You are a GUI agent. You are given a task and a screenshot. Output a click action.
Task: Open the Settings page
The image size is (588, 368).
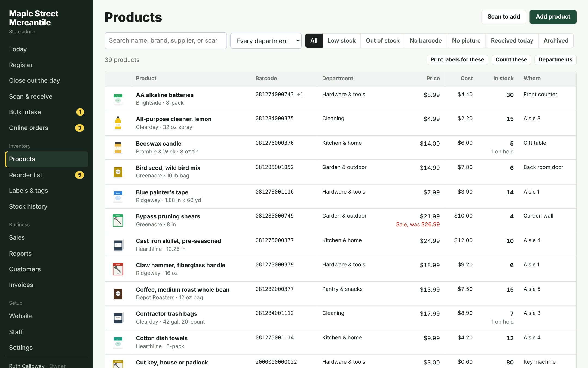click(x=46, y=348)
